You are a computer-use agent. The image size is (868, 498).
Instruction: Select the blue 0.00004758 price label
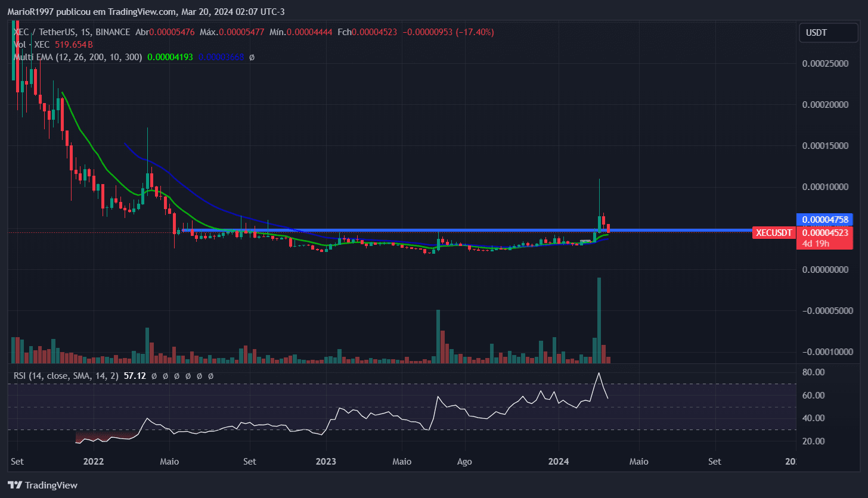tap(824, 219)
